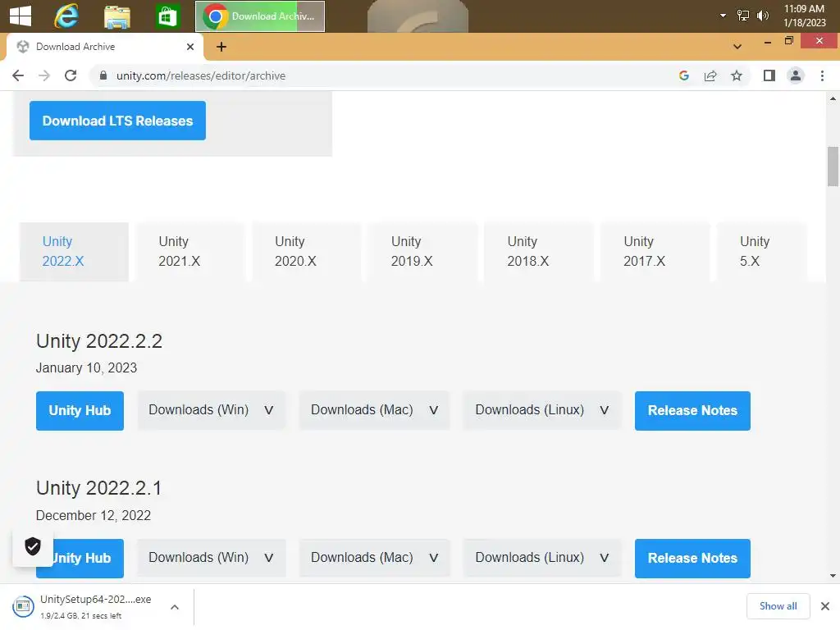This screenshot has height=630, width=840.
Task: Switch to the Unity 2018.X tab
Action: pyautogui.click(x=539, y=251)
